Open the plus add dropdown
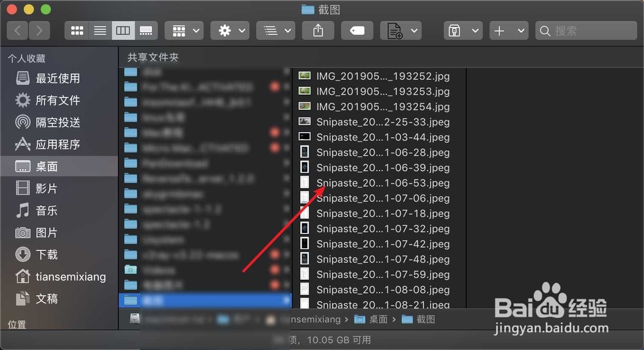The height and width of the screenshot is (350, 644). (x=509, y=31)
